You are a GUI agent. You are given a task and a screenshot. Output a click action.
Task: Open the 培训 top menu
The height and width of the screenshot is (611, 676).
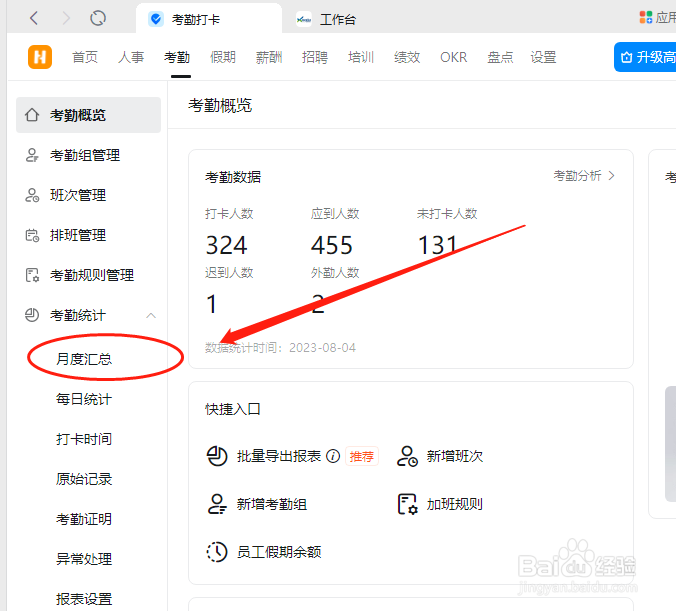(x=361, y=57)
